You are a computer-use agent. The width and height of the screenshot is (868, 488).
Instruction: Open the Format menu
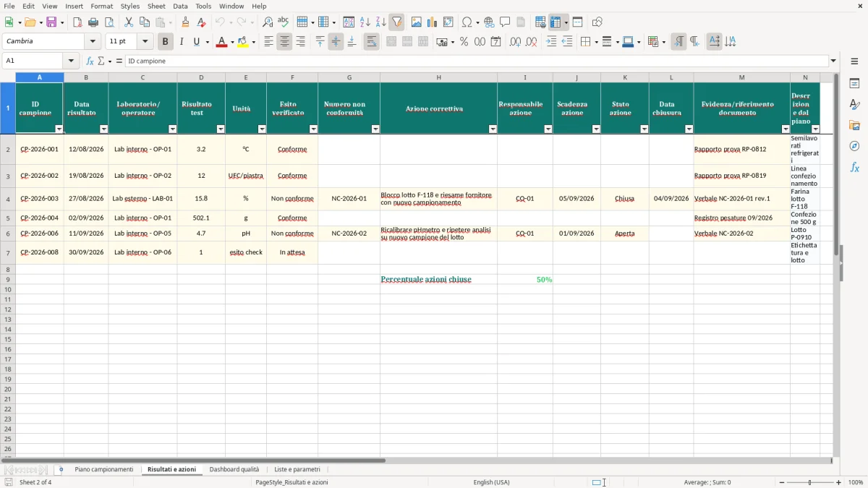click(x=102, y=6)
